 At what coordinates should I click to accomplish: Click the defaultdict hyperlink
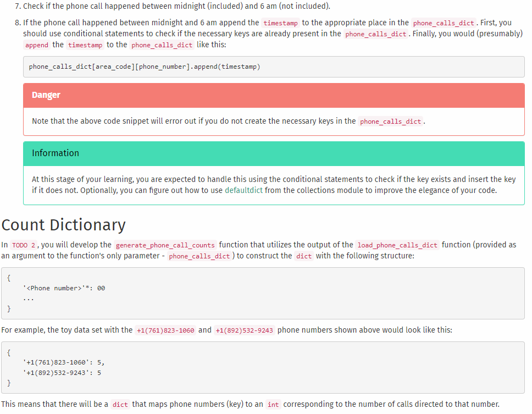click(243, 189)
